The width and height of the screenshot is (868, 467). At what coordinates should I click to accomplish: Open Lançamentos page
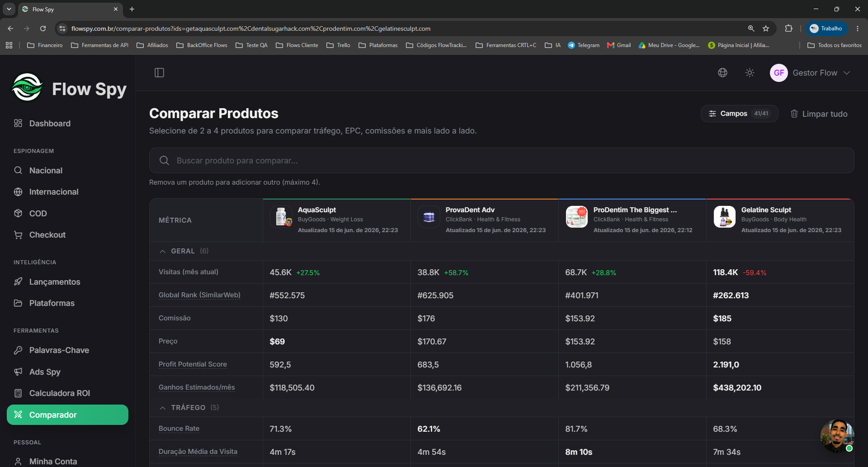(68, 282)
